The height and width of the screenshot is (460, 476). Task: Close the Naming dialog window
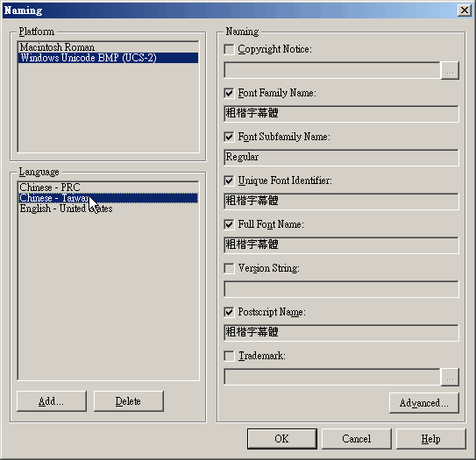coord(465,11)
